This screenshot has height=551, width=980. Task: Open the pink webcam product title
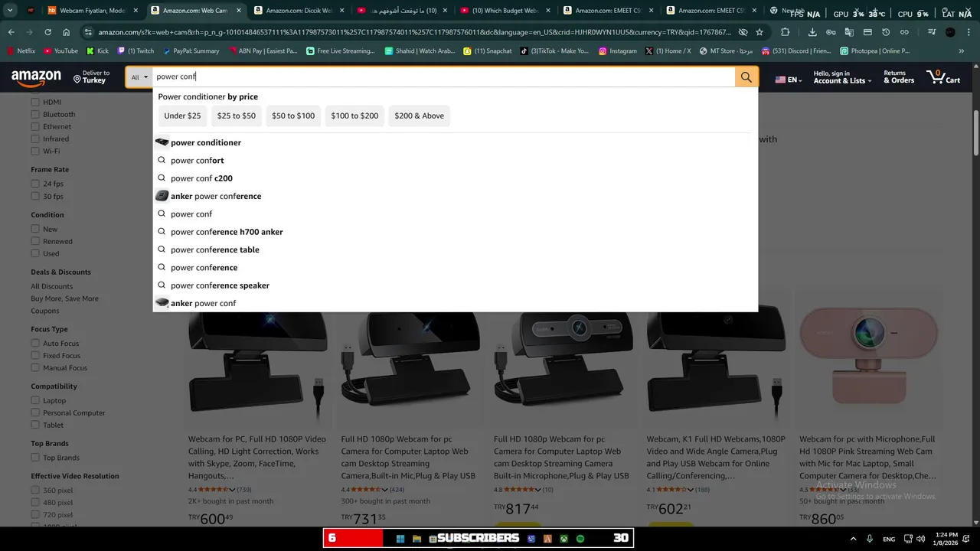click(x=867, y=458)
